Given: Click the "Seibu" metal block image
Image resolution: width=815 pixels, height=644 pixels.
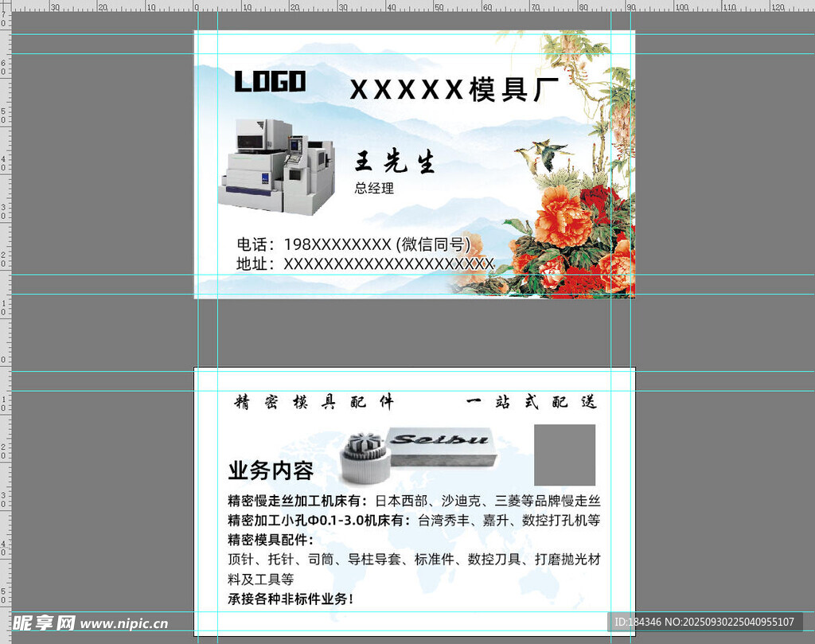Looking at the screenshot, I should point(440,446).
